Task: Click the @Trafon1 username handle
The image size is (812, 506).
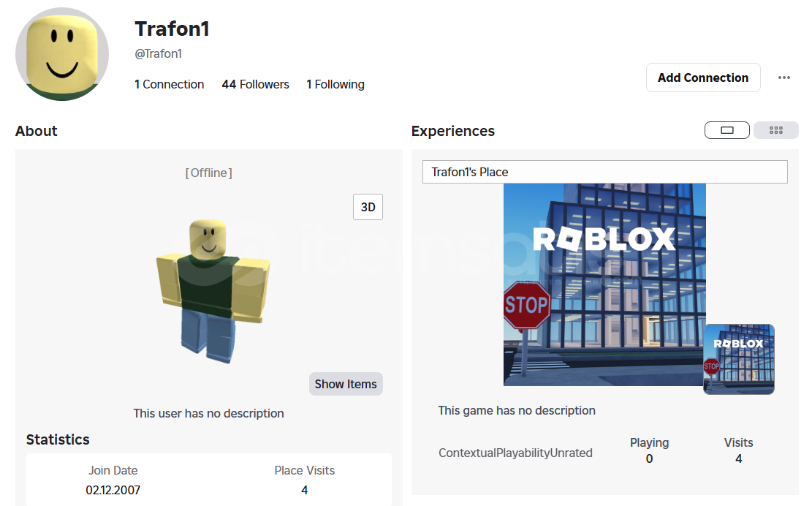Action: pos(158,54)
